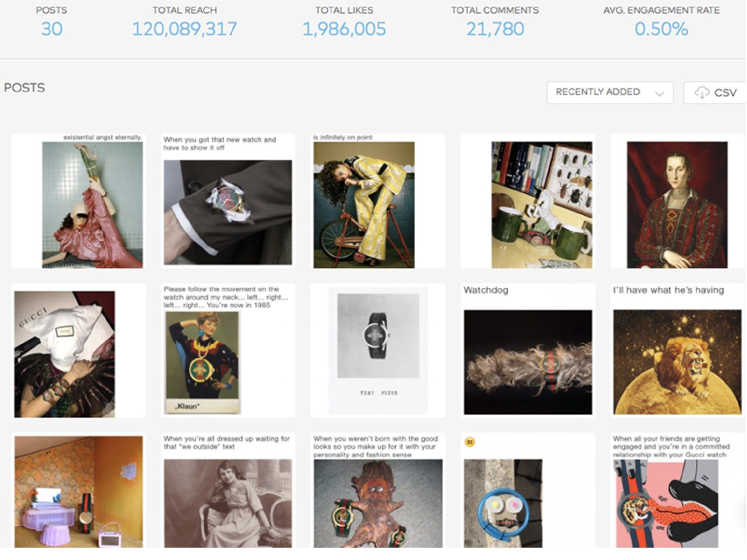747x560 pixels.
Task: Open the 'committed relationship with Gucci watch' post
Action: pyautogui.click(x=678, y=491)
